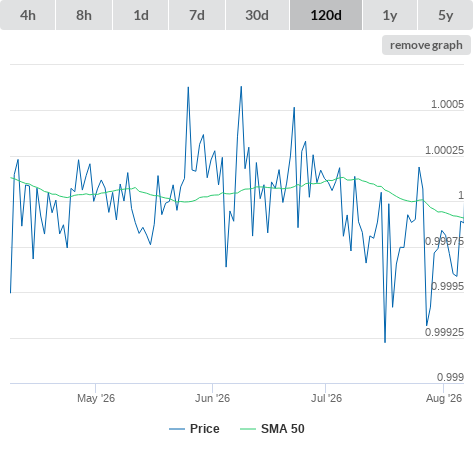This screenshot has height=455, width=474.
Task: View the 5y price history
Action: coord(446,15)
